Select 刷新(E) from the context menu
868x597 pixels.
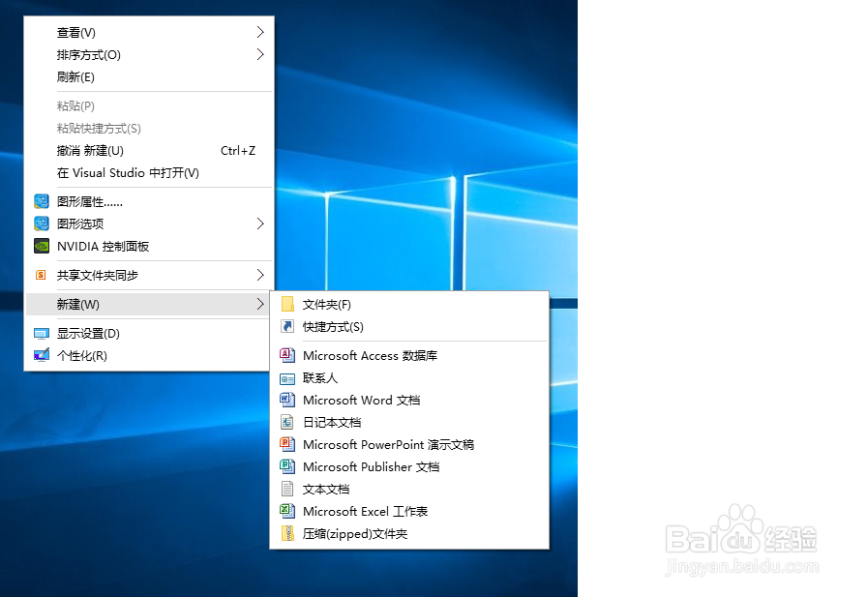click(x=75, y=76)
